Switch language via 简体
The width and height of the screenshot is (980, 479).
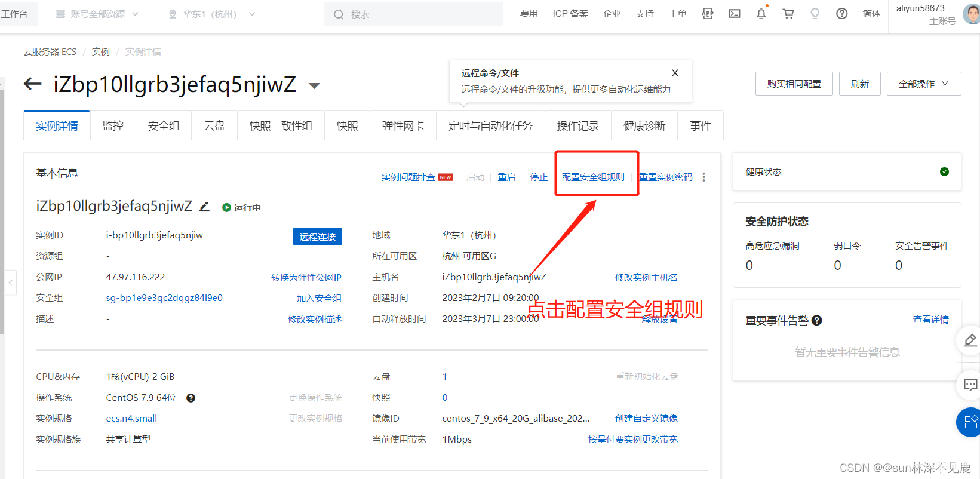(x=872, y=14)
